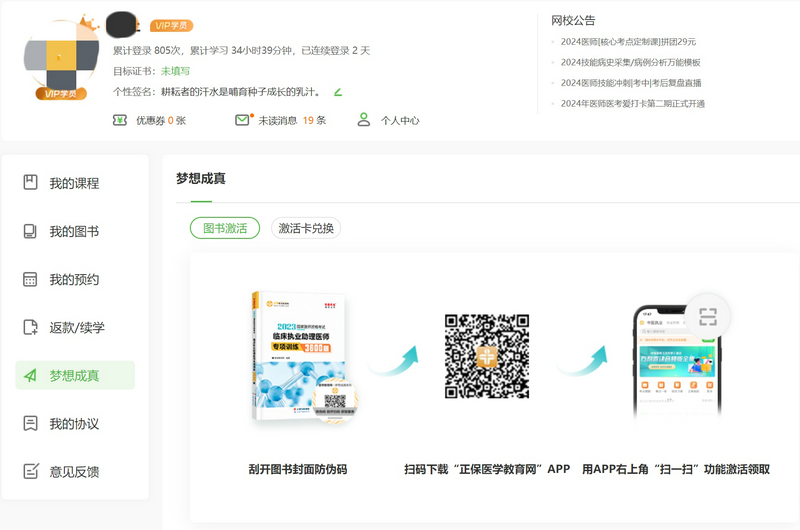Click the 未读消息 envelope icon

click(242, 120)
